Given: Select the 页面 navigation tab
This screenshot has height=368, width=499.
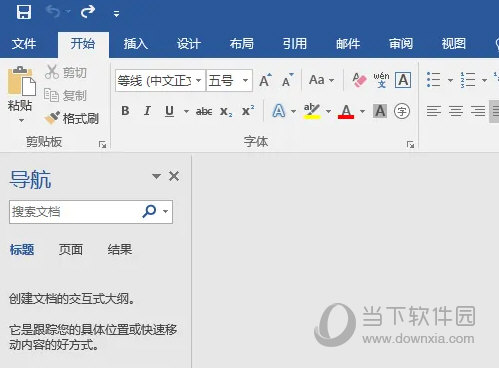Looking at the screenshot, I should coord(71,249).
